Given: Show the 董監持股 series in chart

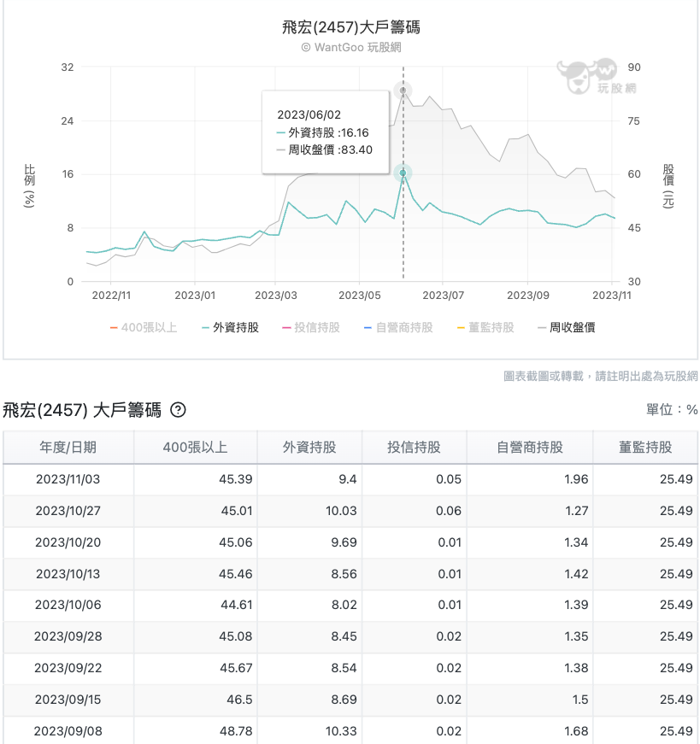Looking at the screenshot, I should (485, 327).
